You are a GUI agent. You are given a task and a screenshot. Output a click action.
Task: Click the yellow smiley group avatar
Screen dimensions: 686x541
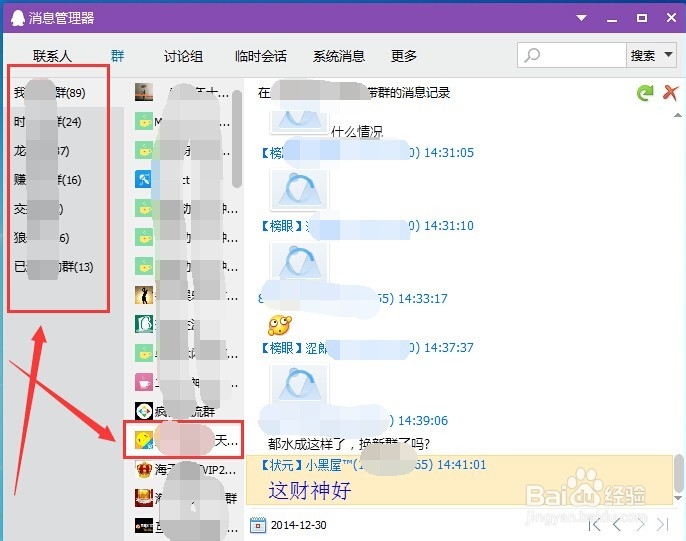[144, 440]
